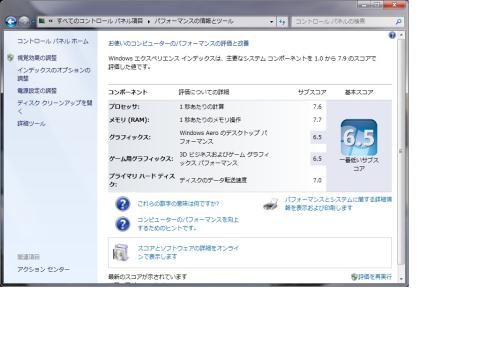The height and width of the screenshot is (360, 480).
Task: Click 3D ビジネスおよびゲーム グラフィックス description
Action: 224,159
